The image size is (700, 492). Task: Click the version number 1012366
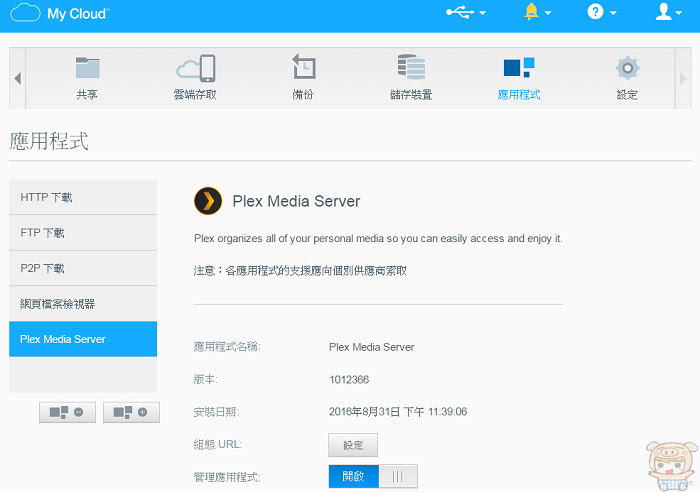pos(349,380)
